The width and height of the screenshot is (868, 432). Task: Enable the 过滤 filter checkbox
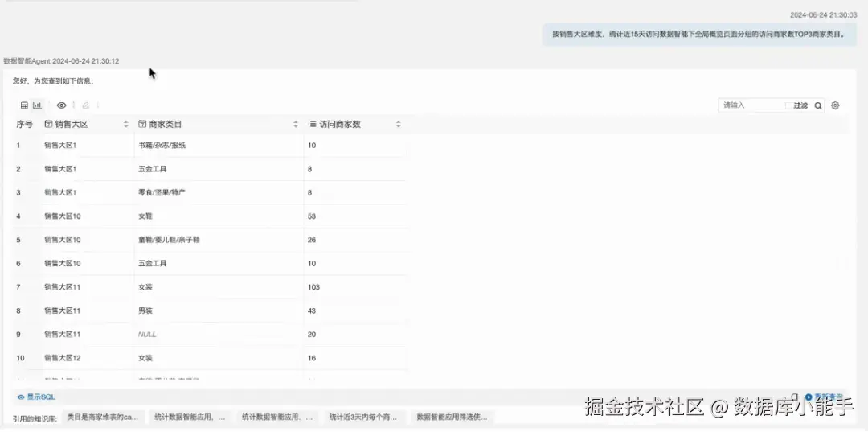click(788, 105)
